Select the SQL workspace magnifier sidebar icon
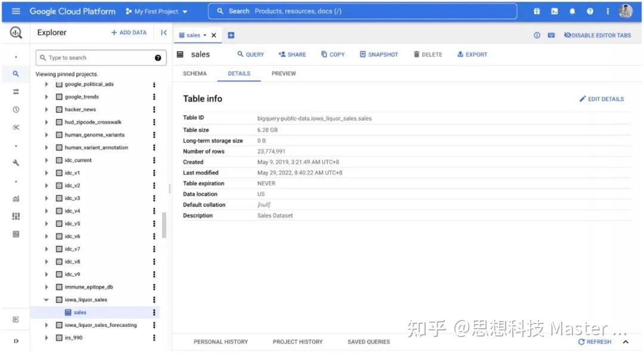 coord(16,74)
